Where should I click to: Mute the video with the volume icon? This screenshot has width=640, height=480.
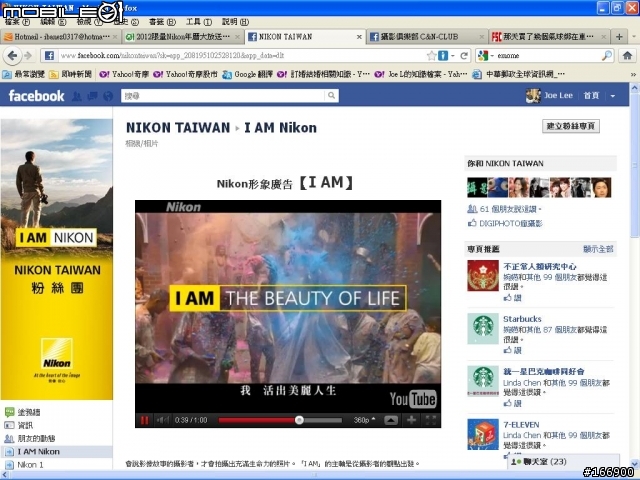point(162,420)
